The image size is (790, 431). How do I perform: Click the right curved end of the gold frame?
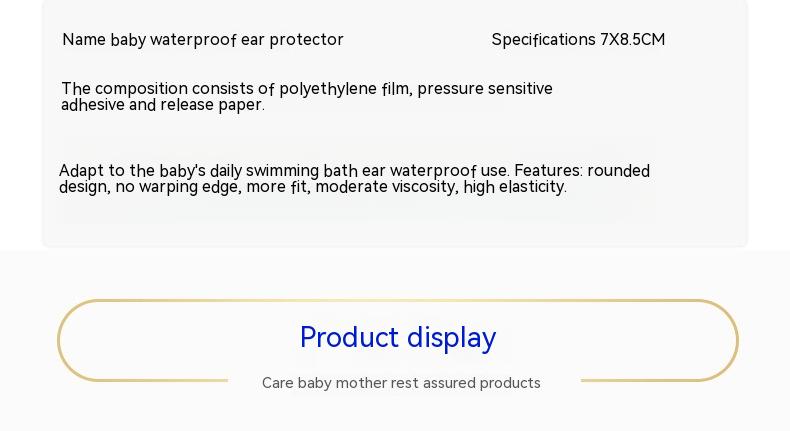point(736,340)
